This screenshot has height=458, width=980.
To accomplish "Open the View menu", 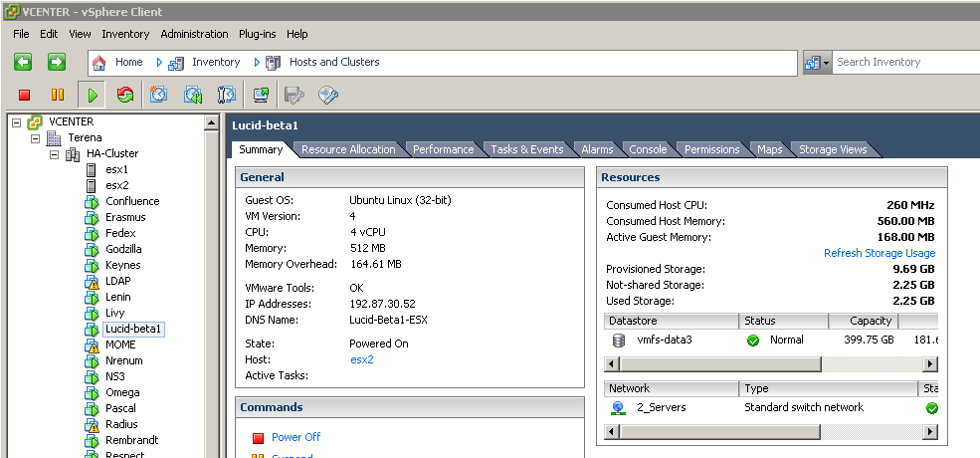I will click(x=80, y=34).
